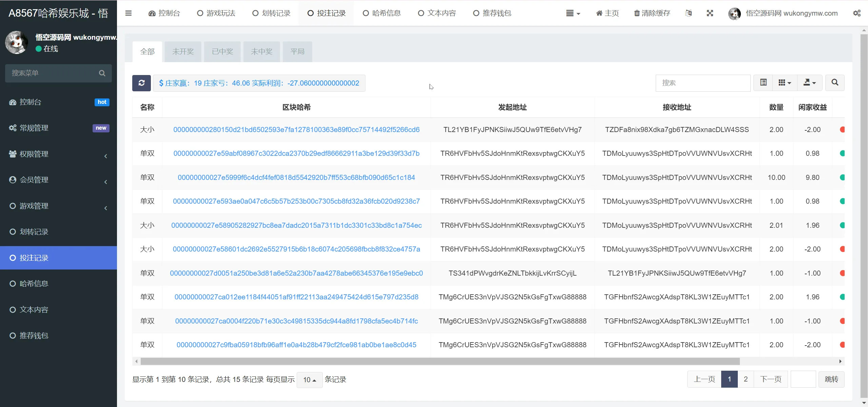Open the language translation icon
868x407 pixels.
(688, 13)
